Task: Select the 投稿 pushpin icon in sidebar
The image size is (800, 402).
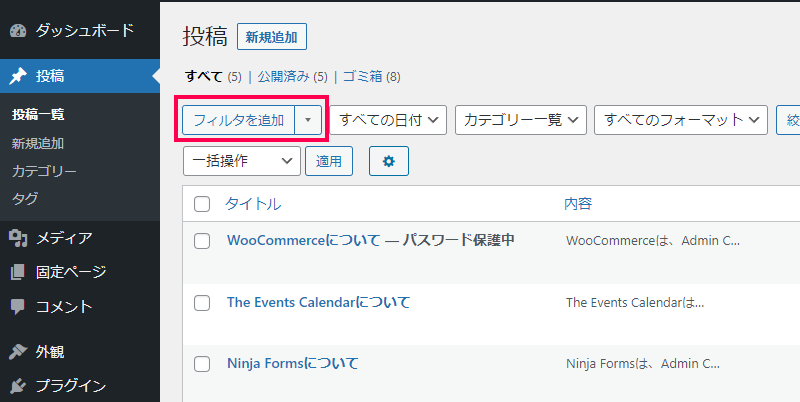Action: [18, 76]
